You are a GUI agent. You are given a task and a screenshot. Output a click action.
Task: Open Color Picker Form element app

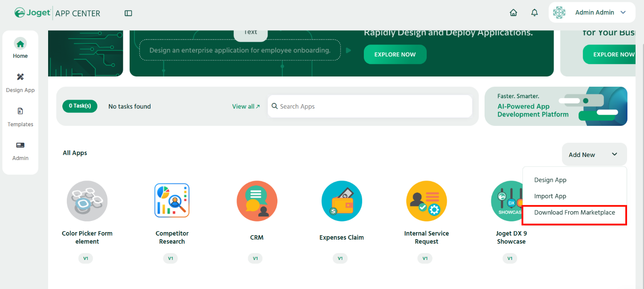click(x=87, y=201)
